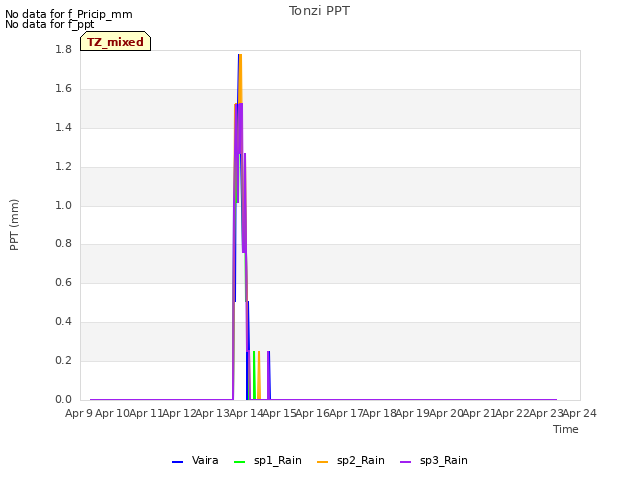Viewport: 640px width, 480px height.
Task: Click the 1.8 y-axis tick label
Action: (63, 50)
